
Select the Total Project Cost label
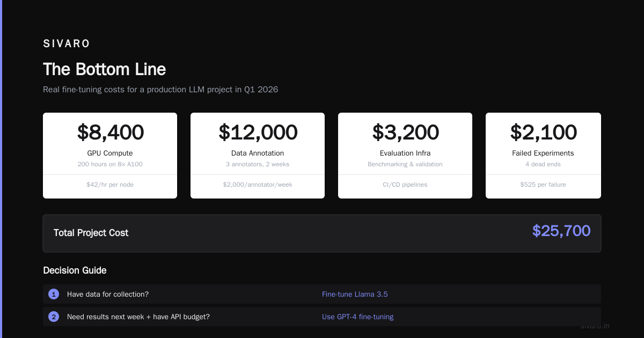pos(91,233)
